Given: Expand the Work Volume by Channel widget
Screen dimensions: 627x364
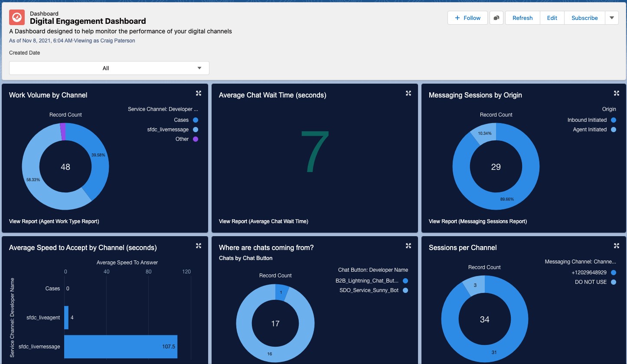Looking at the screenshot, I should pos(198,93).
